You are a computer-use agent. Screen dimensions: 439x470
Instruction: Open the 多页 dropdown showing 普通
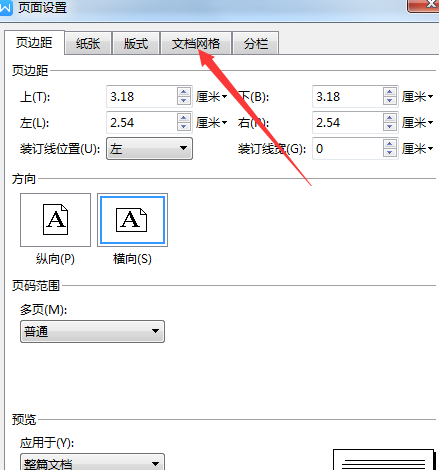coord(92,331)
